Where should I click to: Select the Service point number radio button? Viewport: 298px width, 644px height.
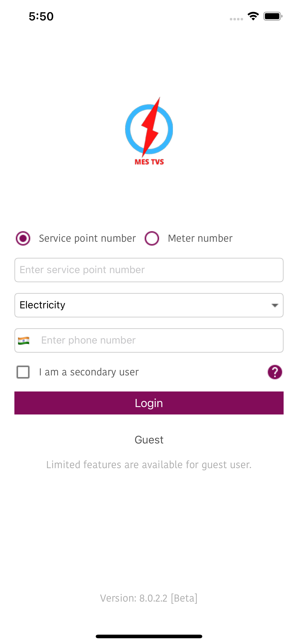point(23,238)
